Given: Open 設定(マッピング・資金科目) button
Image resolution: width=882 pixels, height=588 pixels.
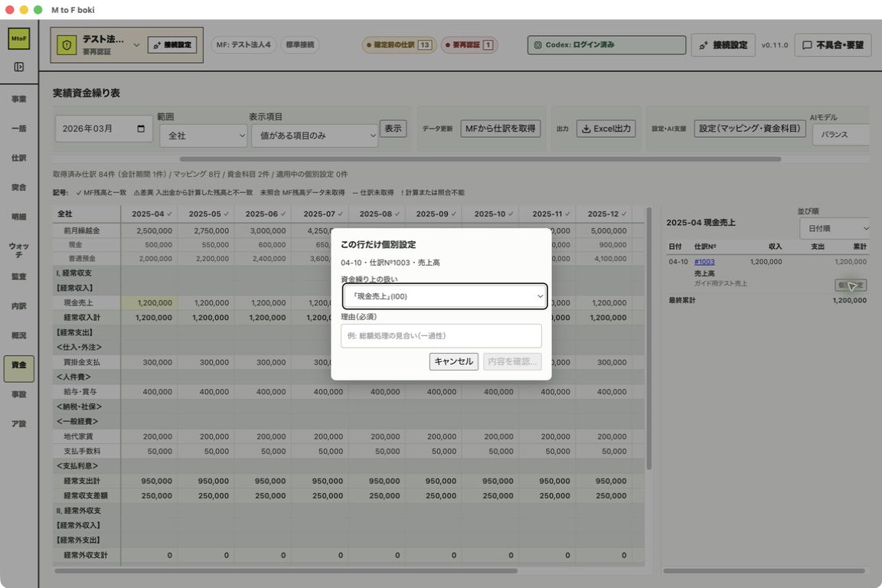Looking at the screenshot, I should pyautogui.click(x=750, y=129).
